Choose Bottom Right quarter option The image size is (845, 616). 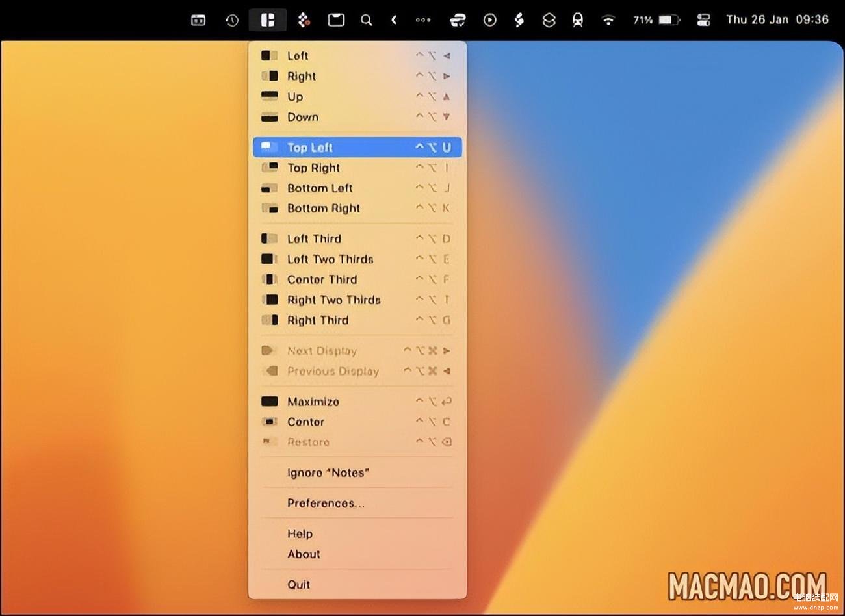[x=357, y=208]
